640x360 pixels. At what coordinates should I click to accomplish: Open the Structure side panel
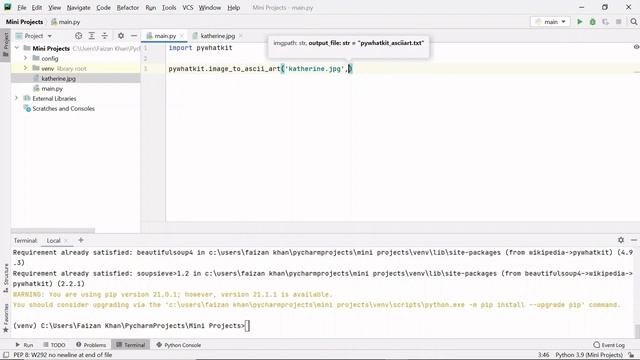5,278
